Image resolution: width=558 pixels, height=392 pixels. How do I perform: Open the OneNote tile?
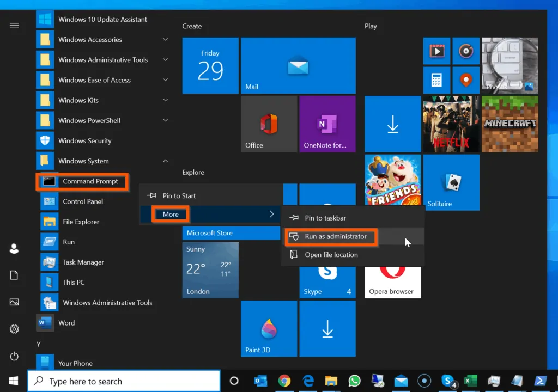coord(327,124)
